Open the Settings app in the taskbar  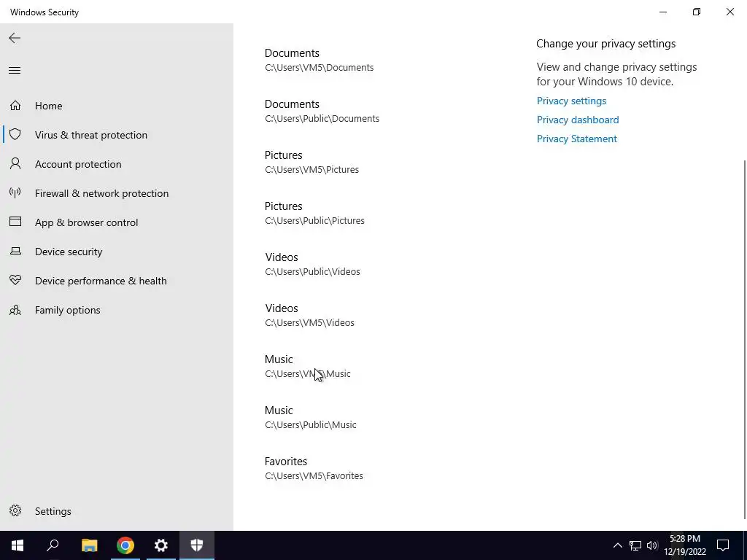(x=161, y=545)
